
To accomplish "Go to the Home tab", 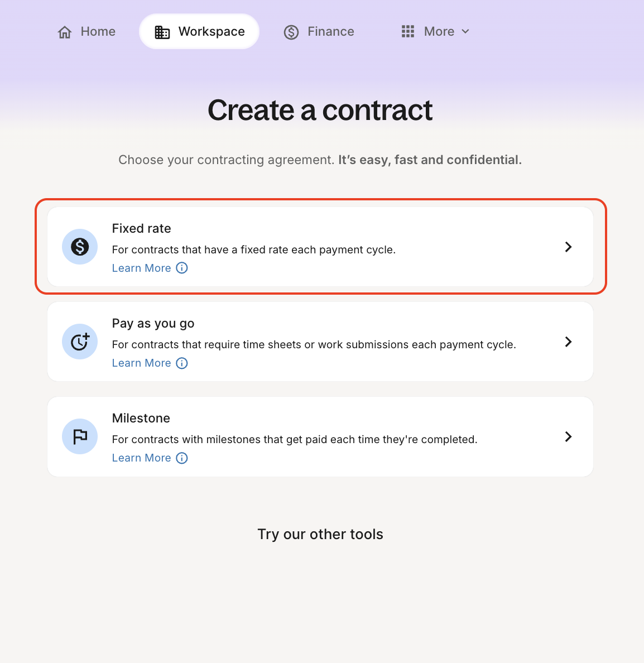I will [x=98, y=32].
